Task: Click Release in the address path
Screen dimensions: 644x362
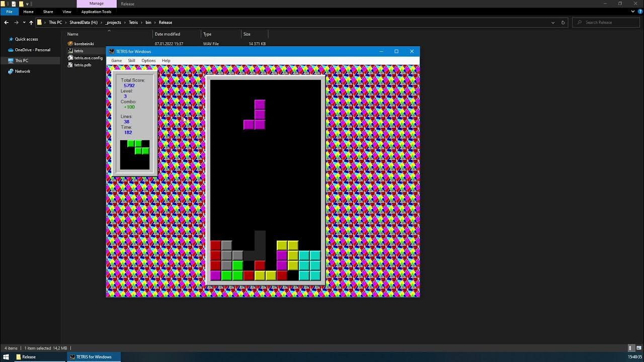Action: point(166,23)
